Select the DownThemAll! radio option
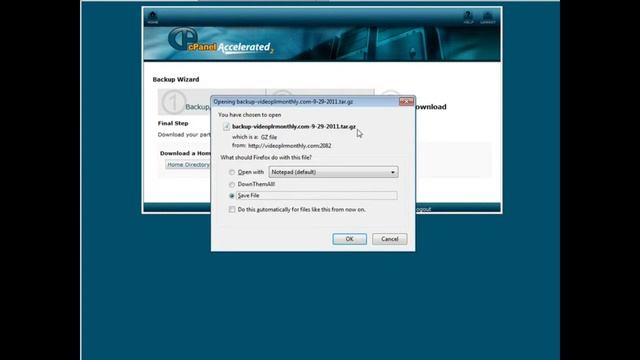 click(232, 184)
